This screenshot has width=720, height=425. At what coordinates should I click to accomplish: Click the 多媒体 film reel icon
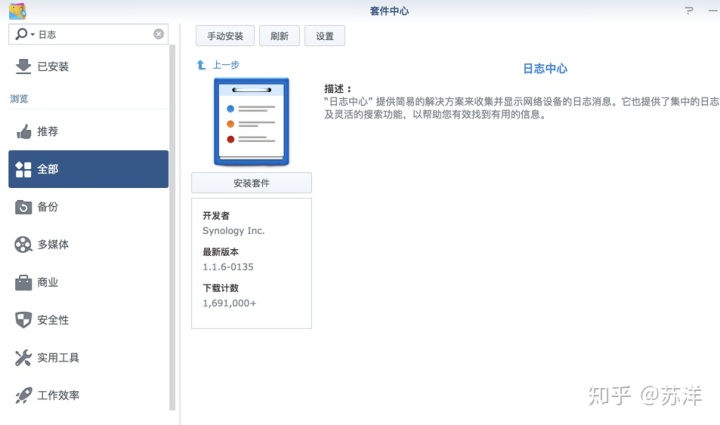(x=23, y=245)
